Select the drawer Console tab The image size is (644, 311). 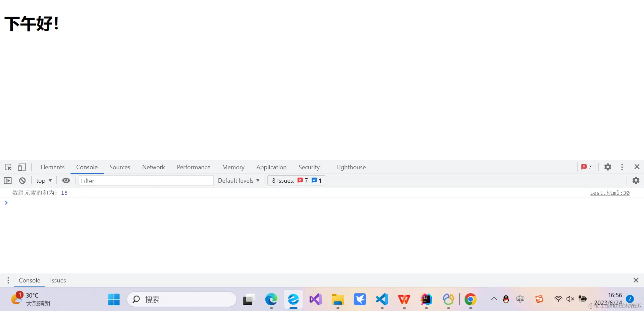[30, 280]
